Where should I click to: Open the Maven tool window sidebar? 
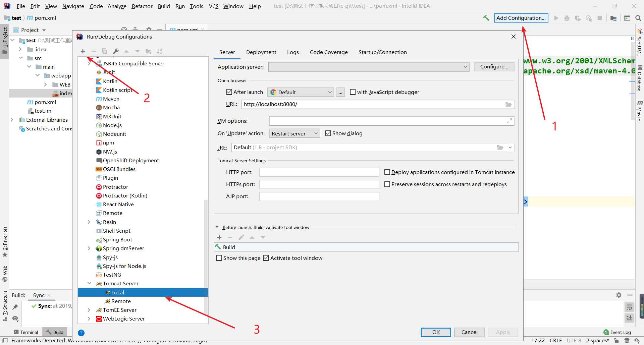pos(640,111)
